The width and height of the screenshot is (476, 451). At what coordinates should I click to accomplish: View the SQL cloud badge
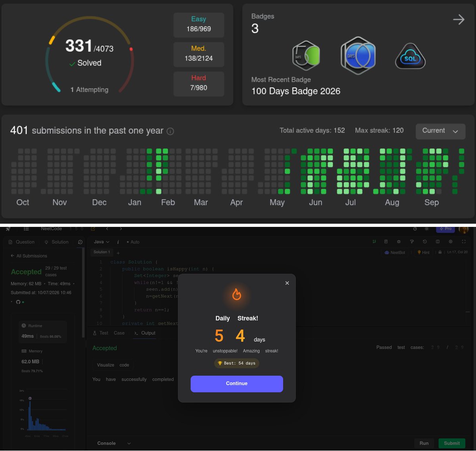pyautogui.click(x=410, y=57)
